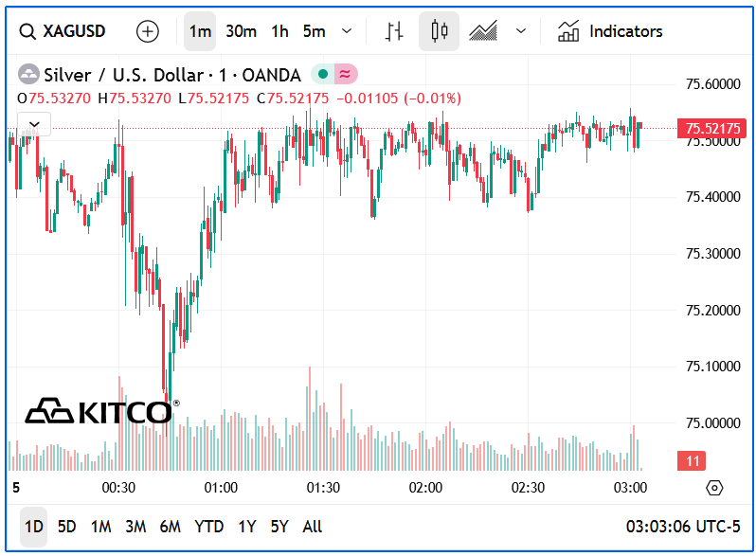Click the 00:30 time axis label
This screenshot has height=556, width=756.
118,488
